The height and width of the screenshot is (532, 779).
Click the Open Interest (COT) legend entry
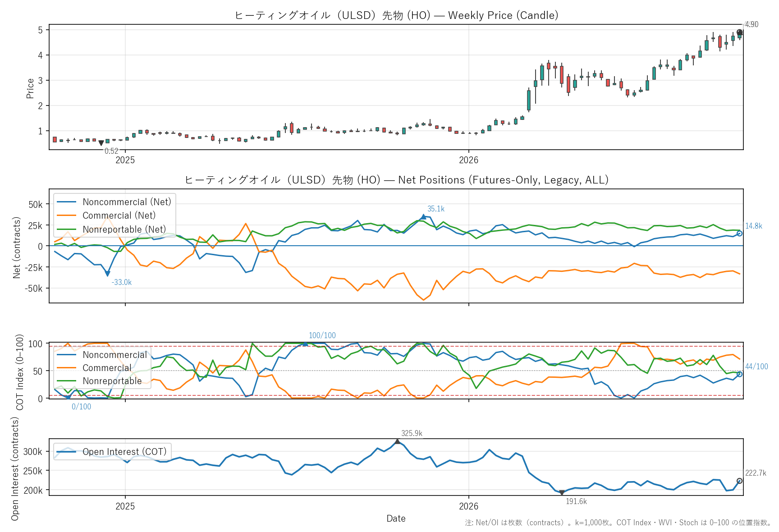pyautogui.click(x=112, y=452)
